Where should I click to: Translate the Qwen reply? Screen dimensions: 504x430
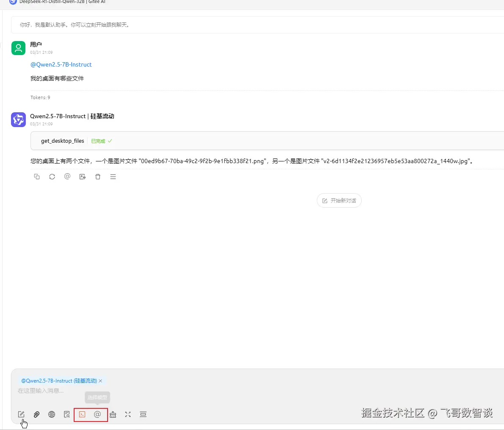click(83, 177)
